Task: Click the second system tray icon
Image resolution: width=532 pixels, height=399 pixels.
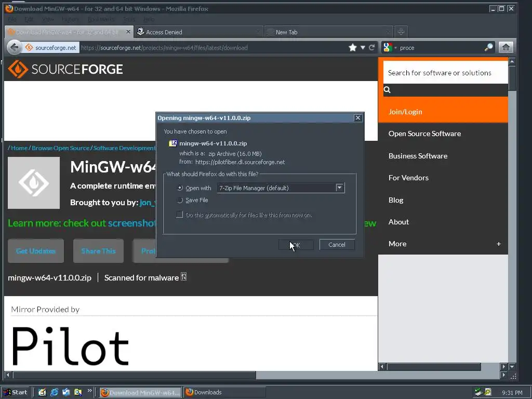Action: tap(488, 392)
